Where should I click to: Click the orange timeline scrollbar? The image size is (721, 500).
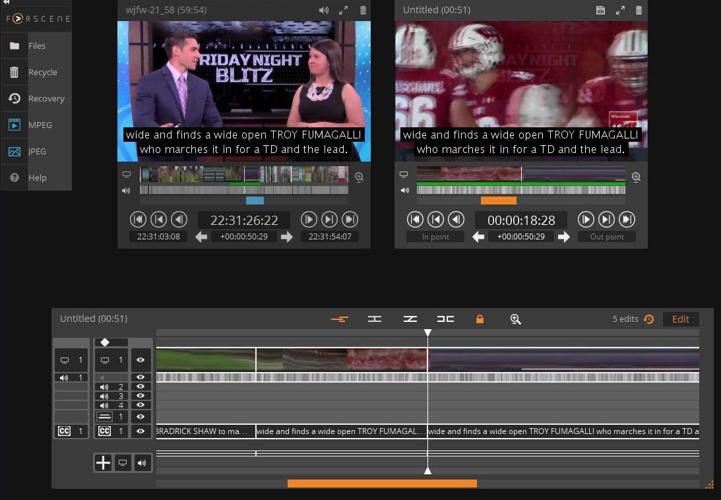point(382,483)
